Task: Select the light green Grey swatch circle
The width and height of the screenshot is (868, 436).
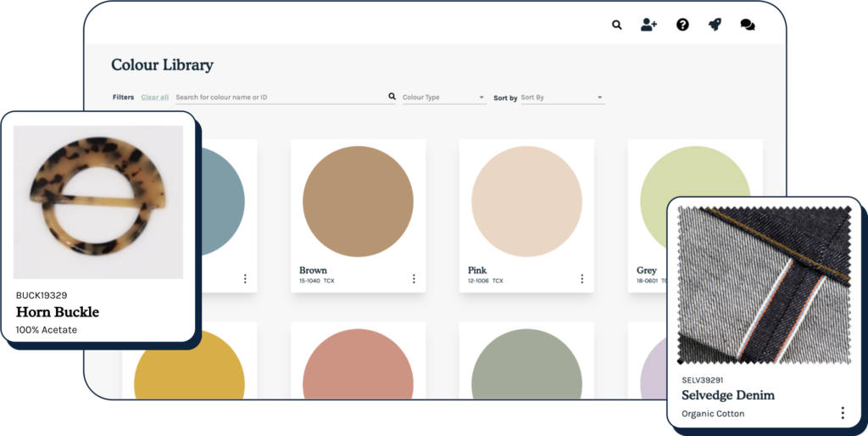Action: pyautogui.click(x=695, y=171)
